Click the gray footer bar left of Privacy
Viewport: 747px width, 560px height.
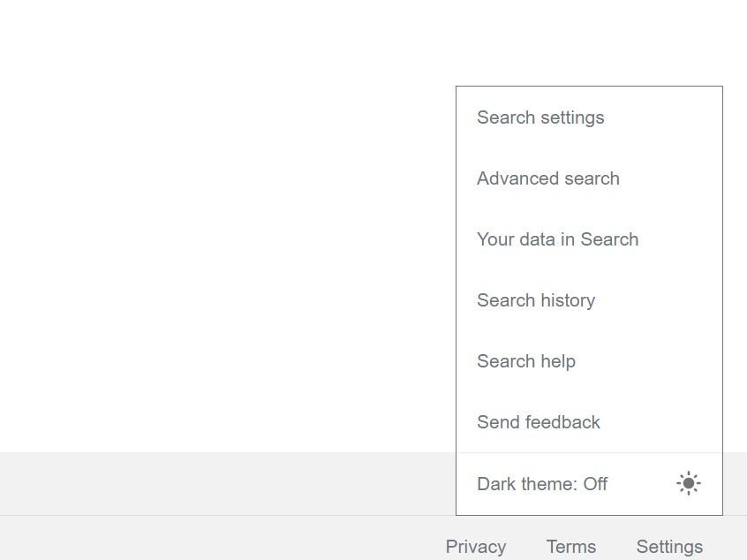pos(221,539)
